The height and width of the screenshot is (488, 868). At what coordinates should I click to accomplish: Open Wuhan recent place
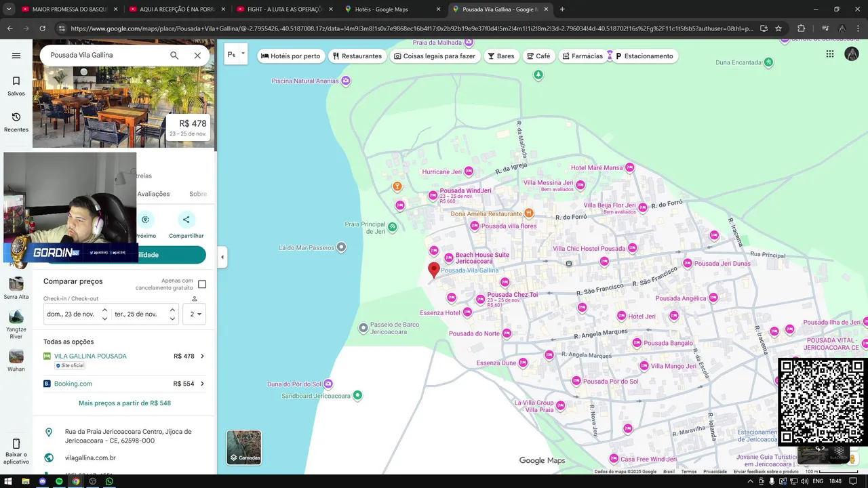tap(16, 361)
